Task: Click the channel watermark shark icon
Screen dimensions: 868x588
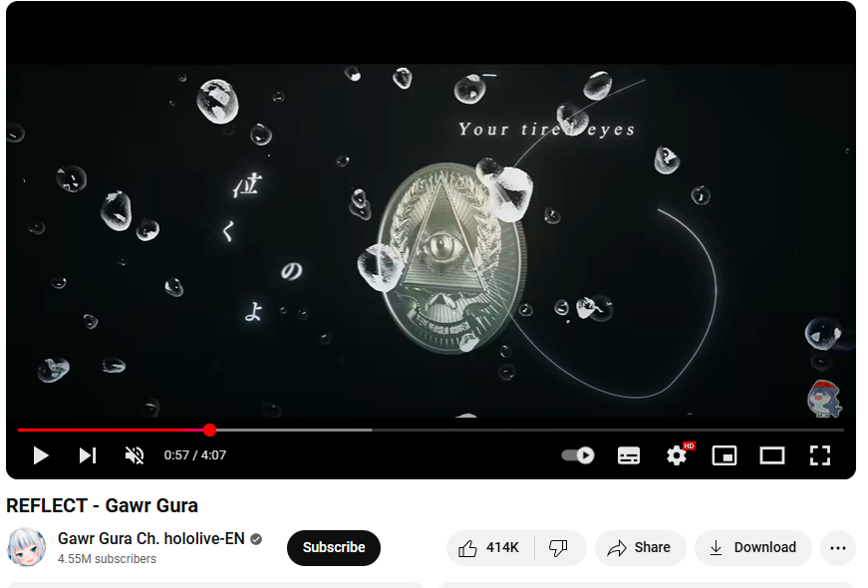Action: coord(824,398)
